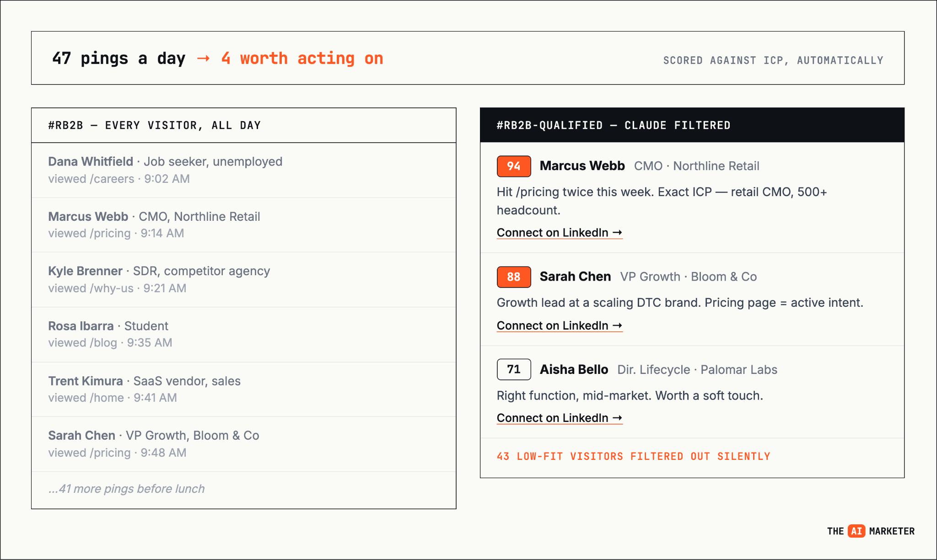Click "47 pings a day" headline text
Image resolution: width=937 pixels, height=560 pixels.
pyautogui.click(x=119, y=59)
